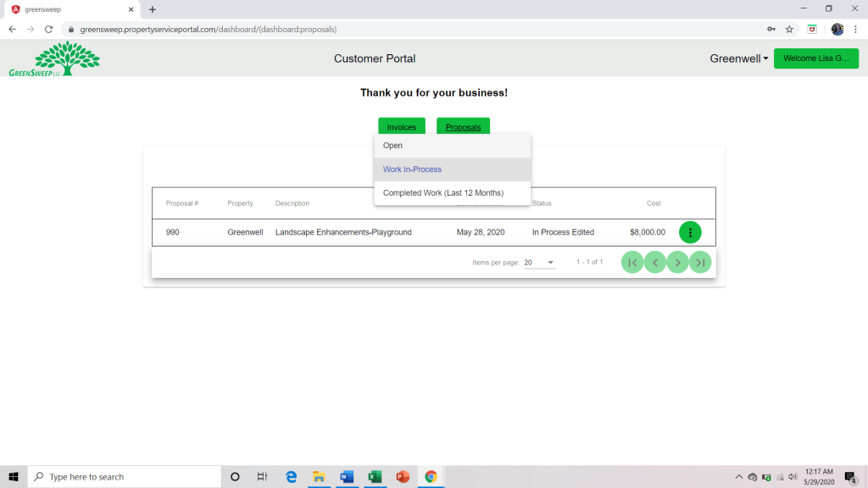Click the Windows taskbar search box
This screenshot has width=868, height=488.
[x=125, y=476]
